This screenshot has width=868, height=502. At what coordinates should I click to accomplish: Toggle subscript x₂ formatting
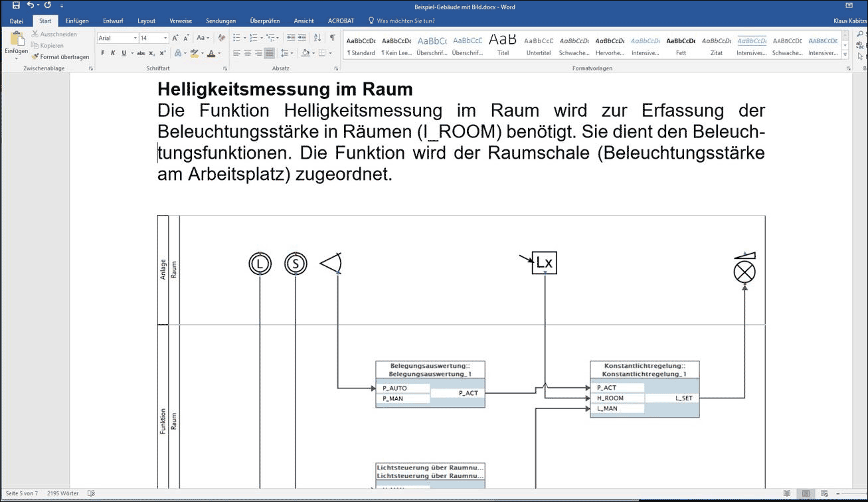(152, 53)
